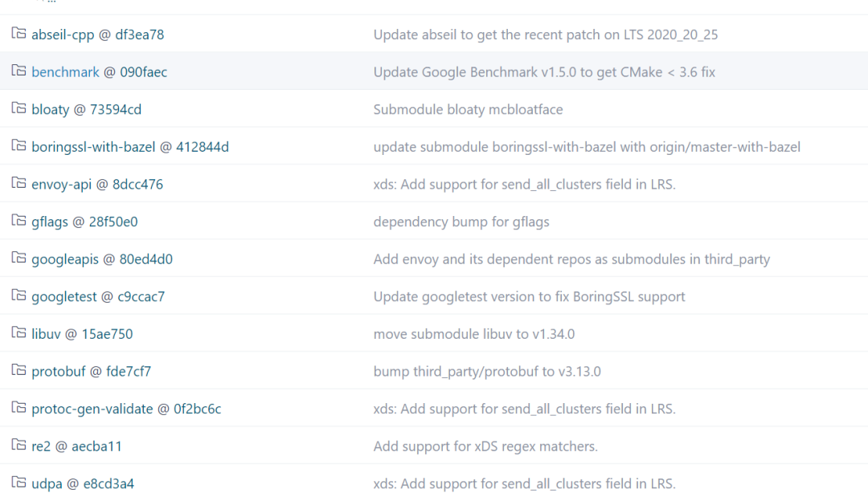This screenshot has width=868, height=497.
Task: Open the Google Benchmark v1.5.0 commit message
Action: click(x=544, y=72)
